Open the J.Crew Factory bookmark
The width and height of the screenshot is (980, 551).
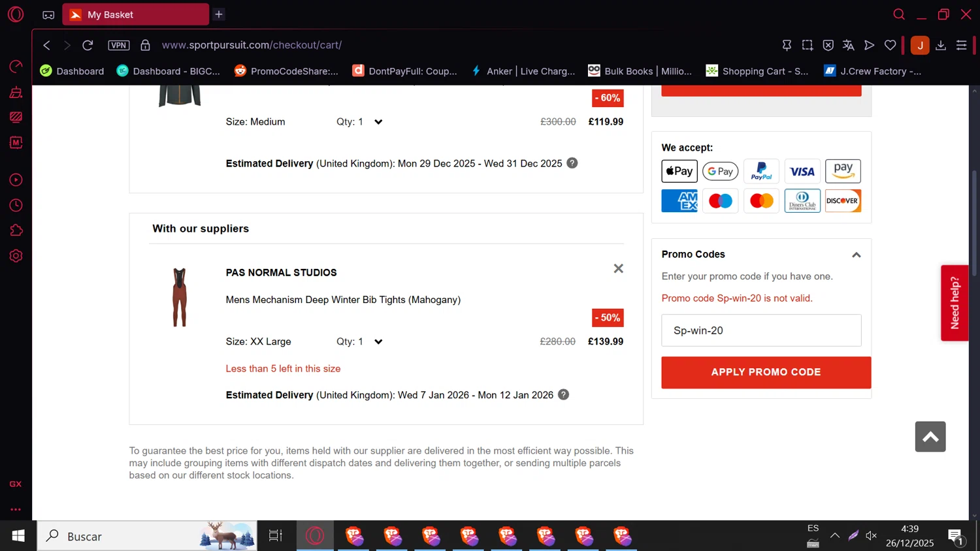pos(873,71)
